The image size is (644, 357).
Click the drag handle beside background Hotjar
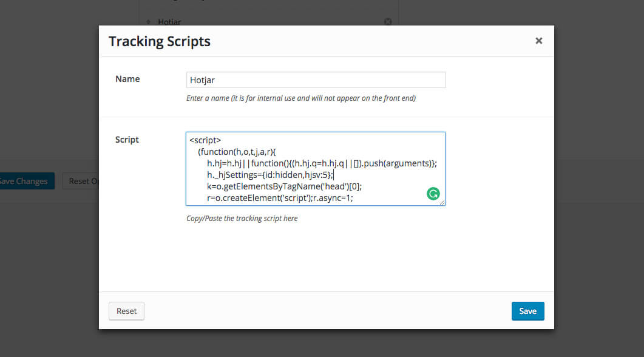click(148, 22)
